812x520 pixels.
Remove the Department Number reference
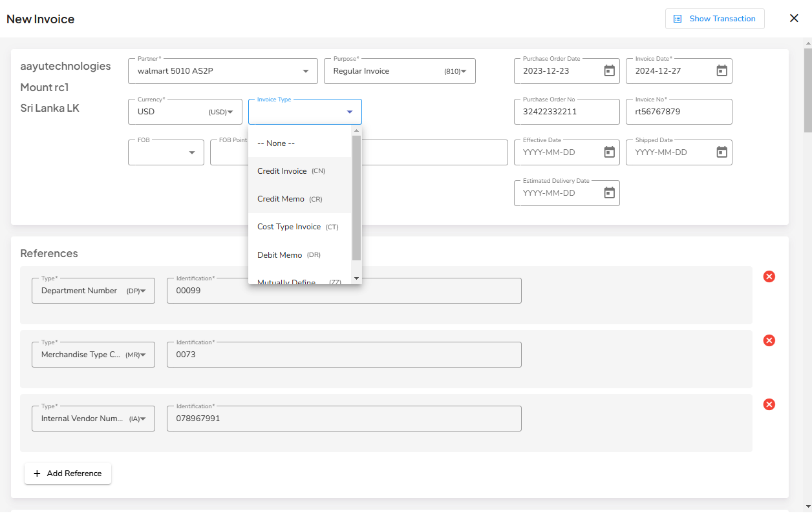tap(769, 276)
